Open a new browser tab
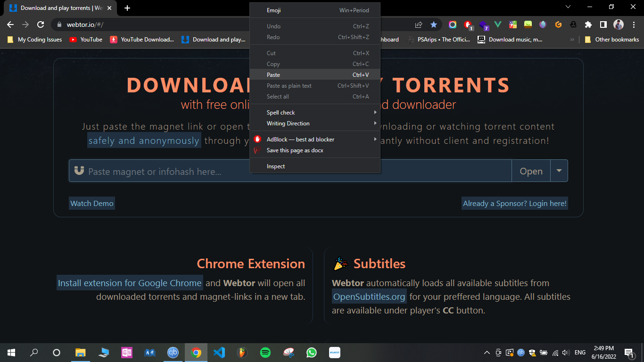644x362 pixels. pos(127,8)
